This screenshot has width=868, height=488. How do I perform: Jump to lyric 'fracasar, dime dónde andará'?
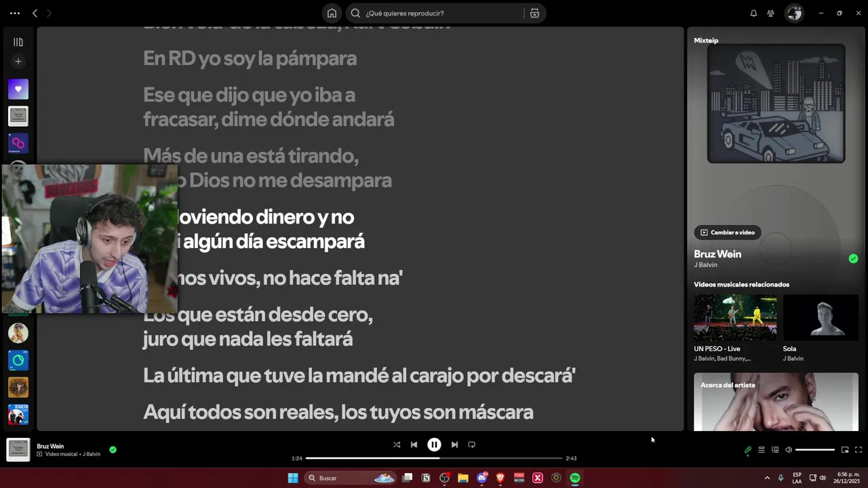point(269,119)
